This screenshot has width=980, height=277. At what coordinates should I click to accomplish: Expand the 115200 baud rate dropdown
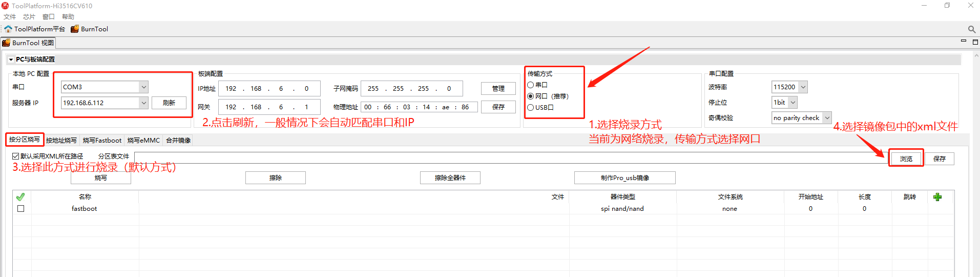(803, 87)
